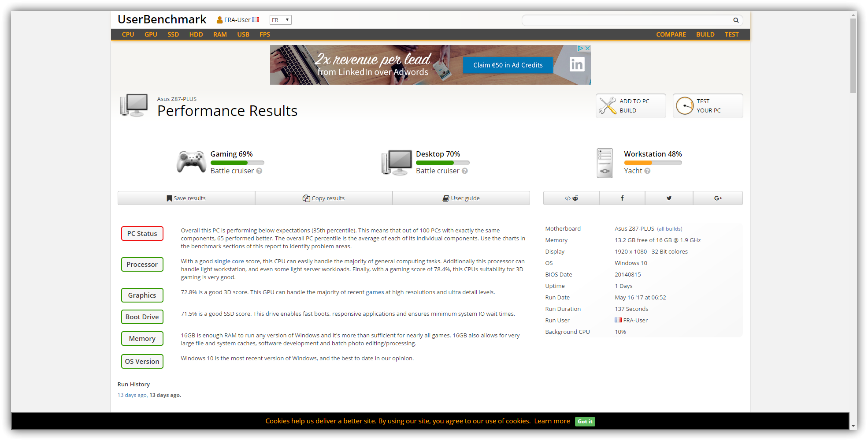Jump to the Memory section
The width and height of the screenshot is (868, 441).
click(x=142, y=339)
